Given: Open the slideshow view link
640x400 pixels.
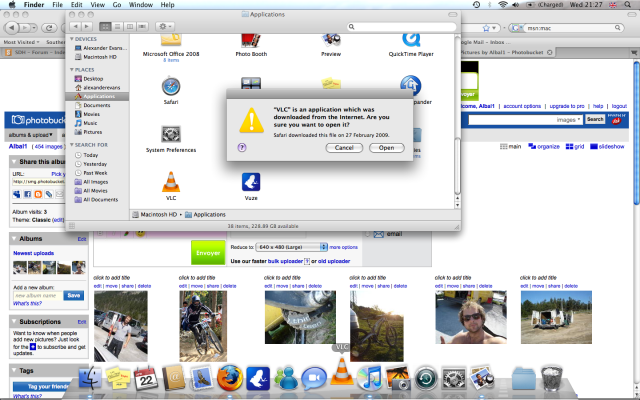Looking at the screenshot, I should click(x=607, y=147).
